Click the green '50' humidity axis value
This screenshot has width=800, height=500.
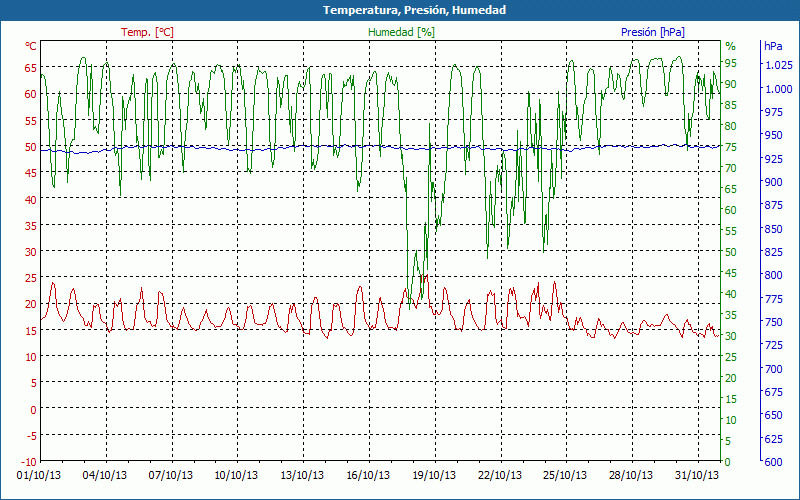(731, 252)
